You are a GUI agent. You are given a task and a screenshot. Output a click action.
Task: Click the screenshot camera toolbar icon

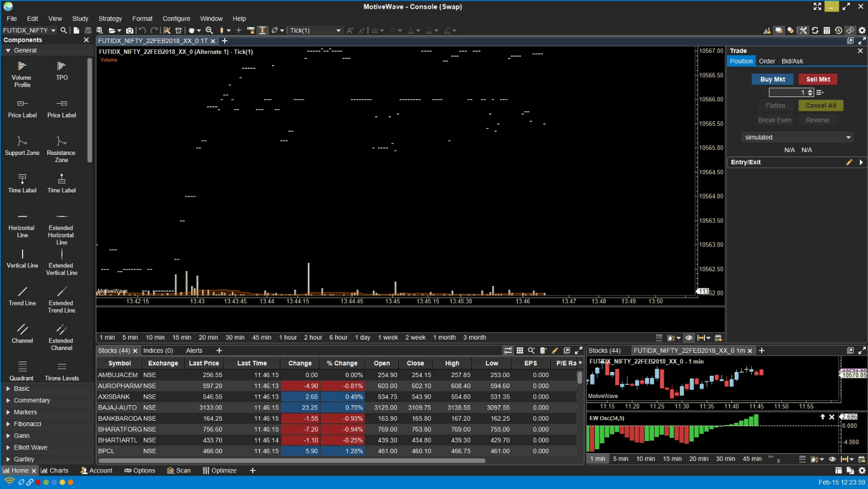point(129,30)
